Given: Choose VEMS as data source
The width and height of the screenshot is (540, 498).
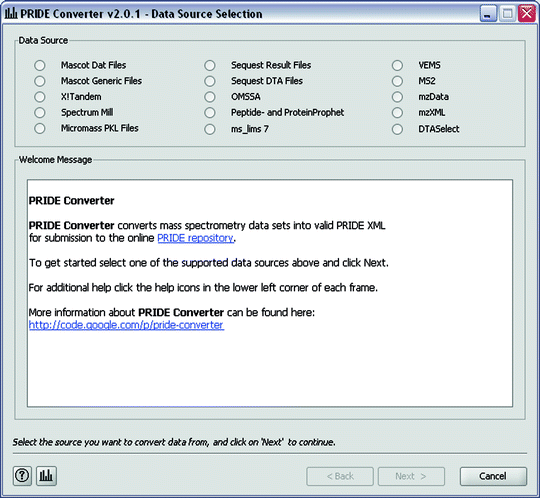Looking at the screenshot, I should (x=397, y=65).
